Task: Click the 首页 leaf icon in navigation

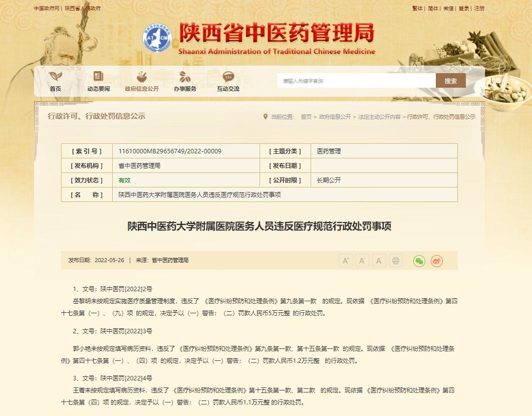Action: (55, 76)
